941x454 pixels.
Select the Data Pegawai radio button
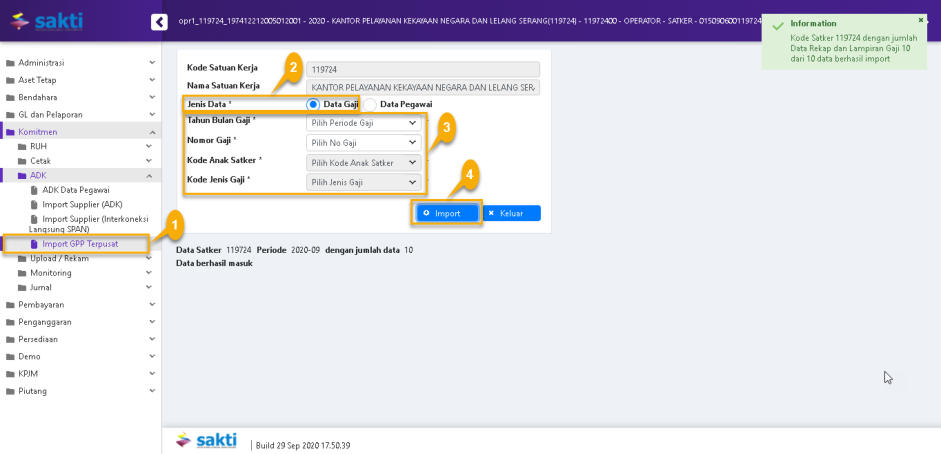370,104
